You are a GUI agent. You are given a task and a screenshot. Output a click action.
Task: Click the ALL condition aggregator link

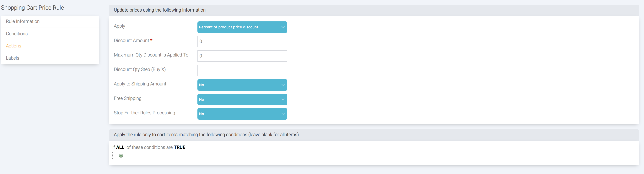(x=120, y=148)
